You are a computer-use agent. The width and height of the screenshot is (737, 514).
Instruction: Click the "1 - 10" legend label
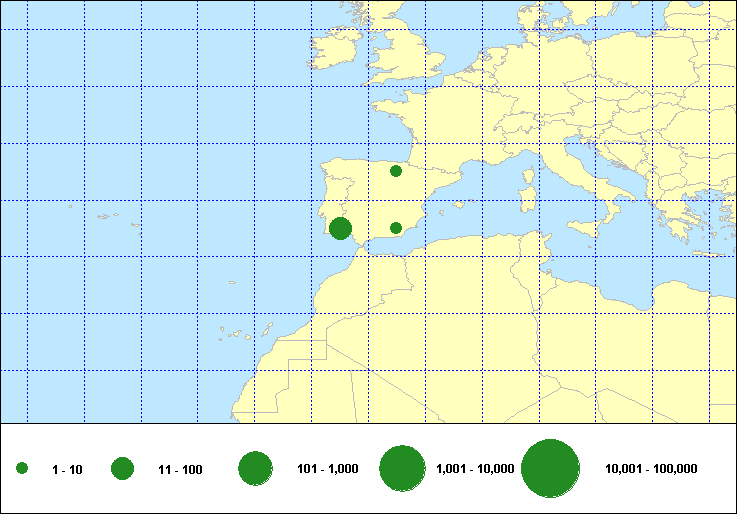coord(67,469)
